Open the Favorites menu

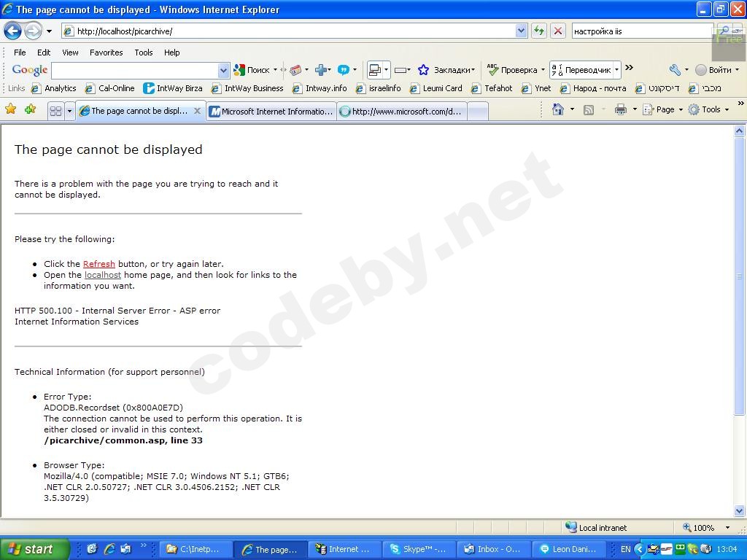click(x=107, y=52)
